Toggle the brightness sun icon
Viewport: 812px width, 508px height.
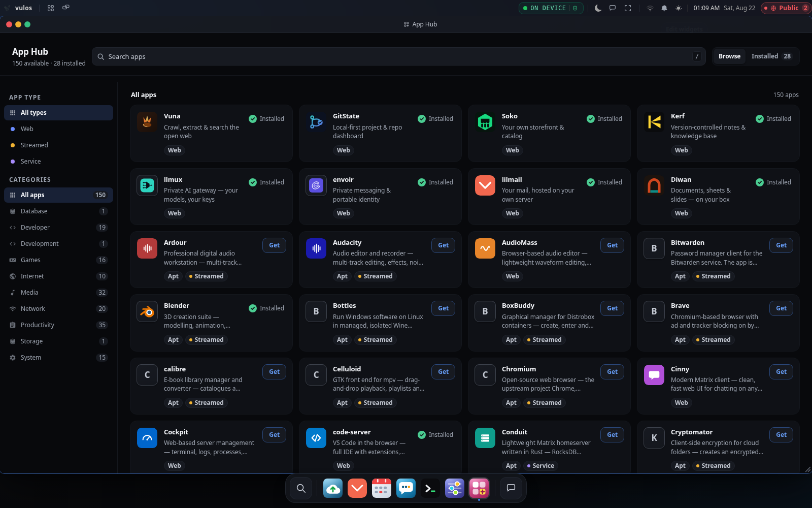tap(679, 8)
